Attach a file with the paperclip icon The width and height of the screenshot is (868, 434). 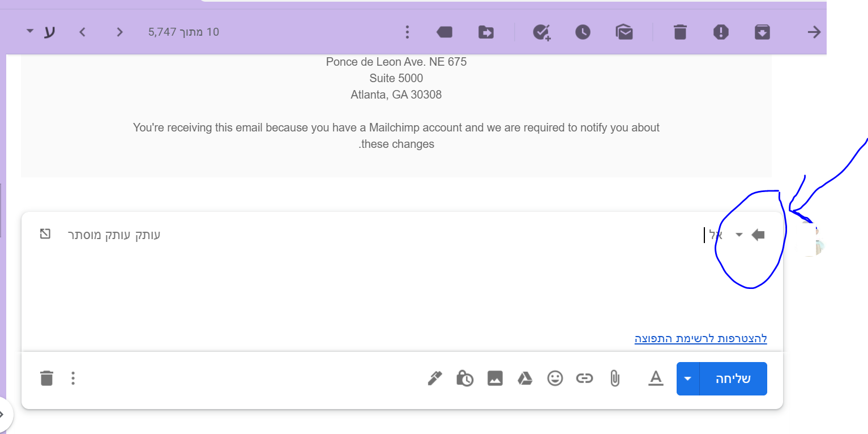click(614, 378)
